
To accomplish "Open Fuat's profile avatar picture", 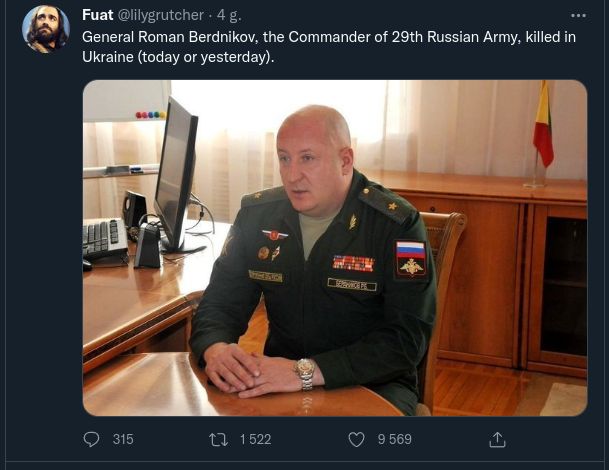I will 45,29.
